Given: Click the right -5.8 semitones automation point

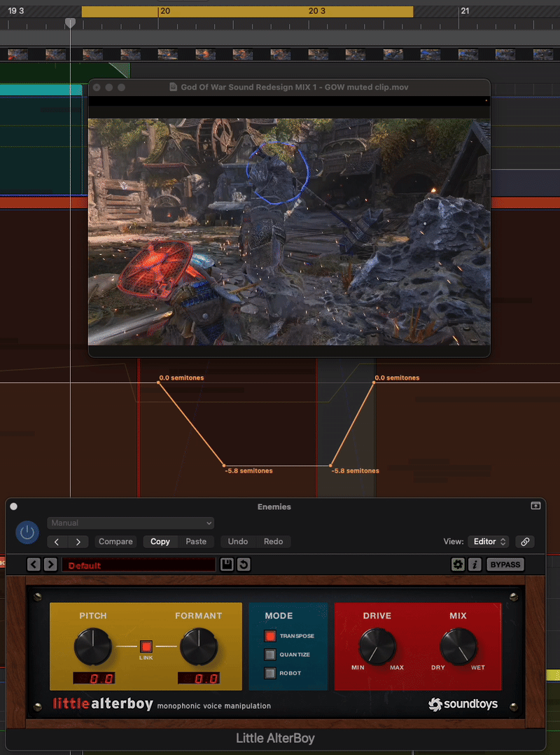Looking at the screenshot, I should [330, 466].
